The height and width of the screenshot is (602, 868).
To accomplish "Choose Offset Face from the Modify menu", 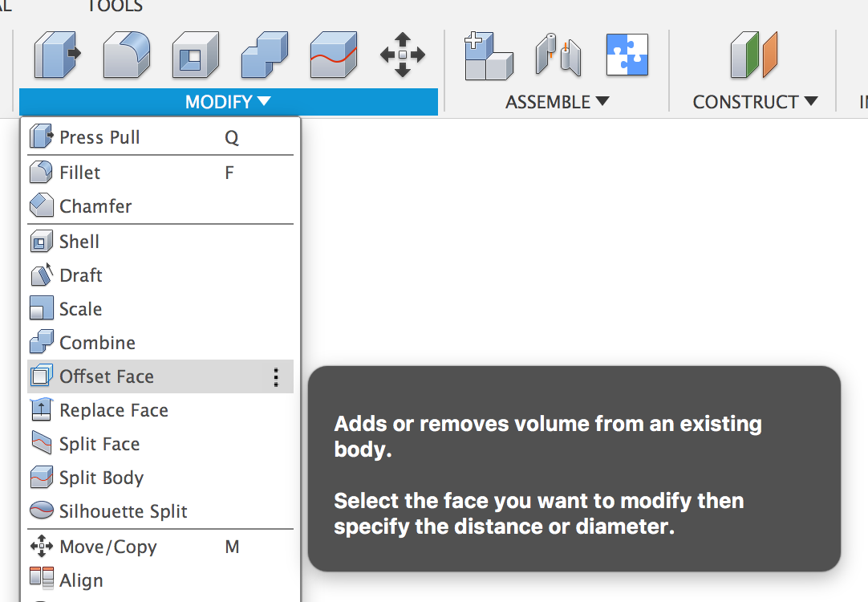I will (x=160, y=376).
